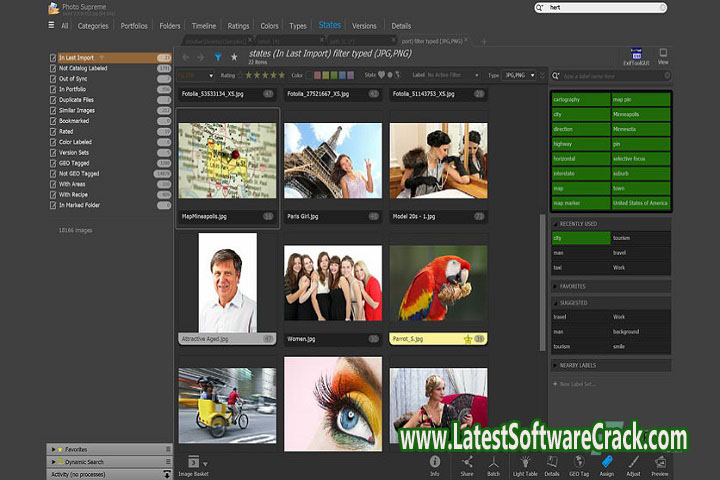Open the Adjust tool
Screen dimensions: 720x480
(x=633, y=465)
